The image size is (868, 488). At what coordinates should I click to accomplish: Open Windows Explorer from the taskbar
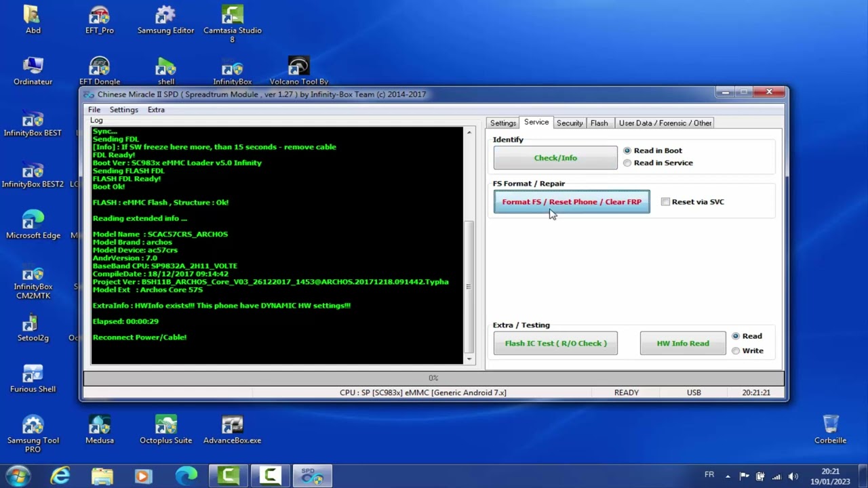pos(102,476)
